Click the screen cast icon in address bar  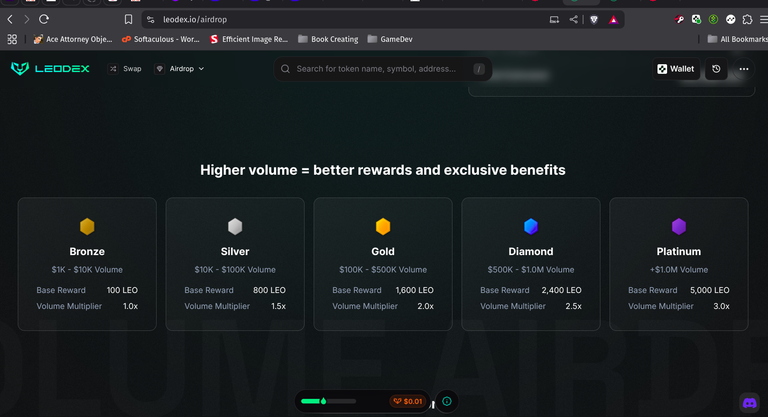(x=554, y=20)
